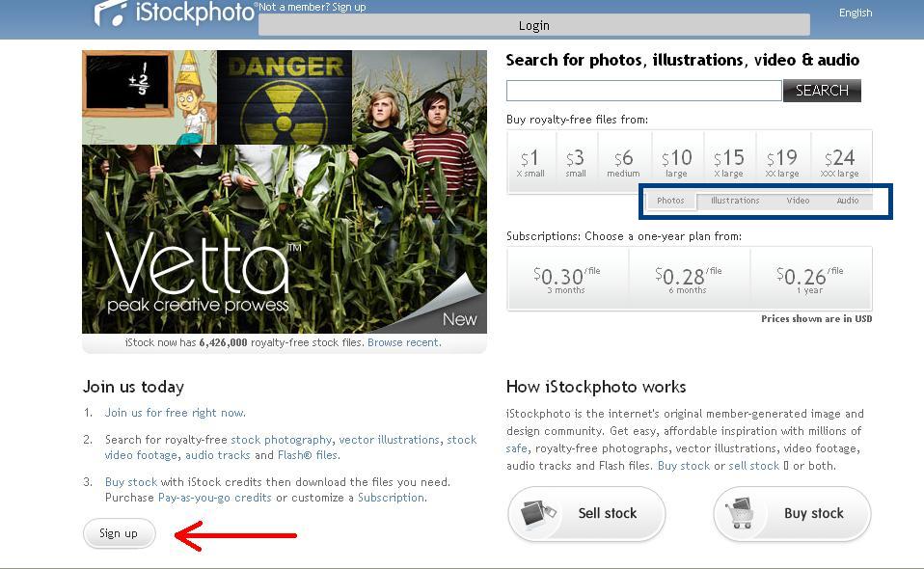The height and width of the screenshot is (569, 924).
Task: Switch to the Illustrations pricing tab
Action: click(735, 201)
